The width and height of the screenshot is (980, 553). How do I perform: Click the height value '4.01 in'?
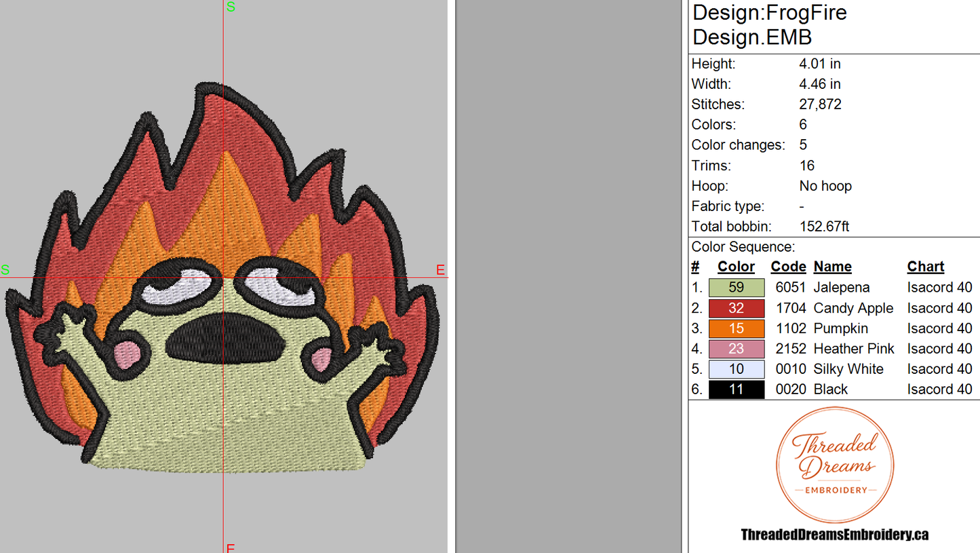point(820,64)
